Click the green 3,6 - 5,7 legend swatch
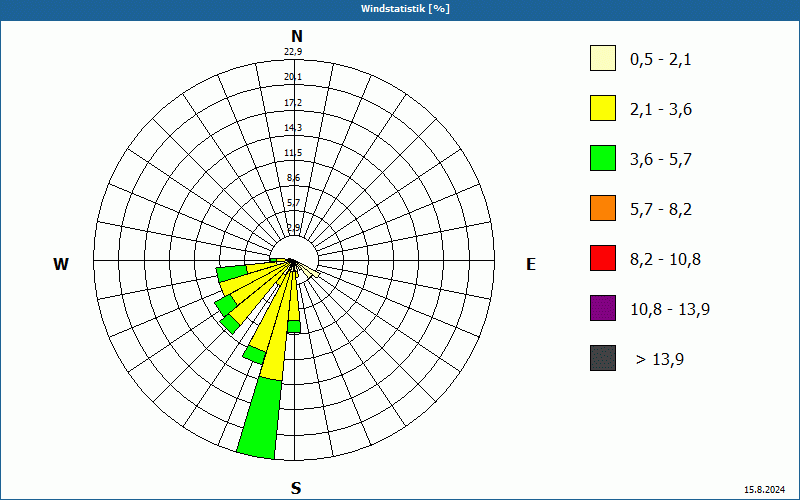 click(x=603, y=158)
